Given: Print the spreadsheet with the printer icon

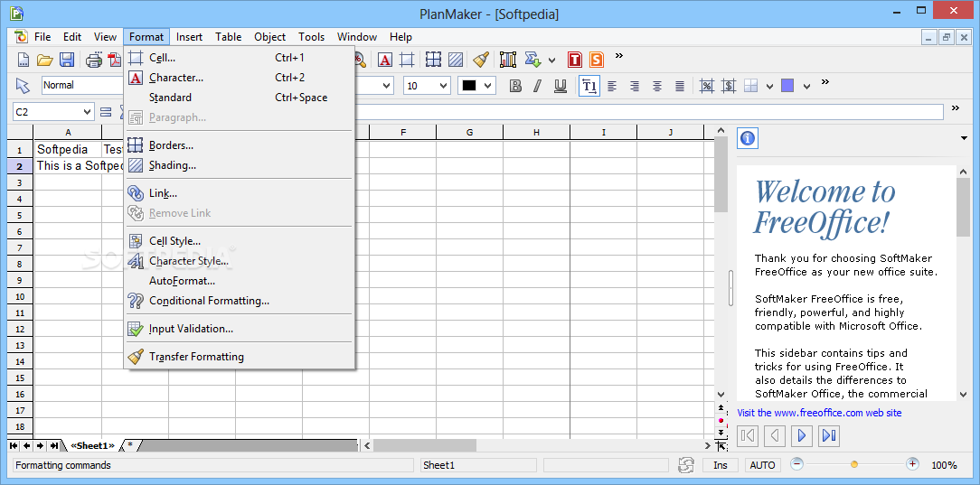Looking at the screenshot, I should [94, 60].
